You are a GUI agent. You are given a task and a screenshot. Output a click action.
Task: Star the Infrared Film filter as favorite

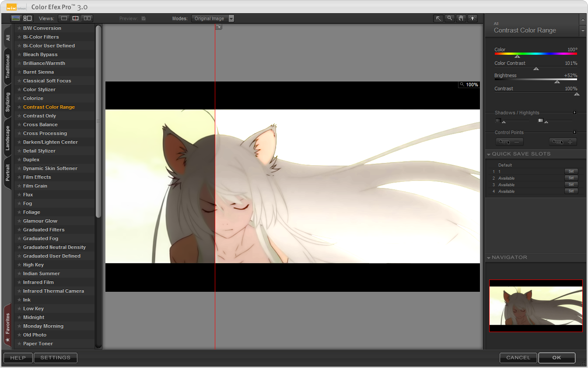click(19, 282)
